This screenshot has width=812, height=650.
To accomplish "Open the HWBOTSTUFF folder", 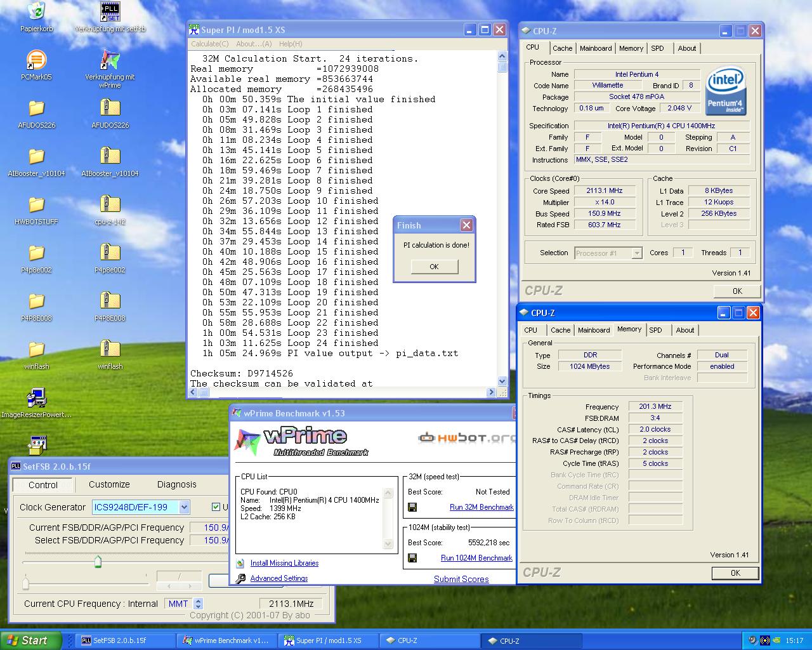I will [36, 204].
